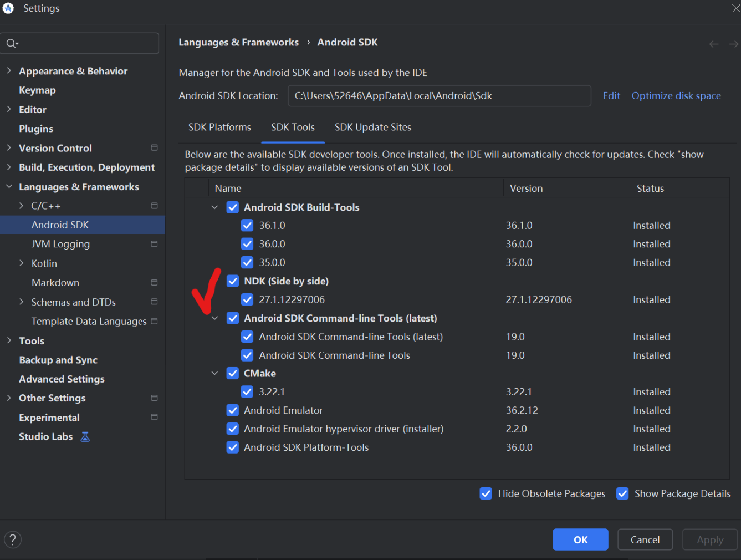Screen dimensions: 741x560
Task: Expand Appearance & Behavior settings
Action: (9, 70)
